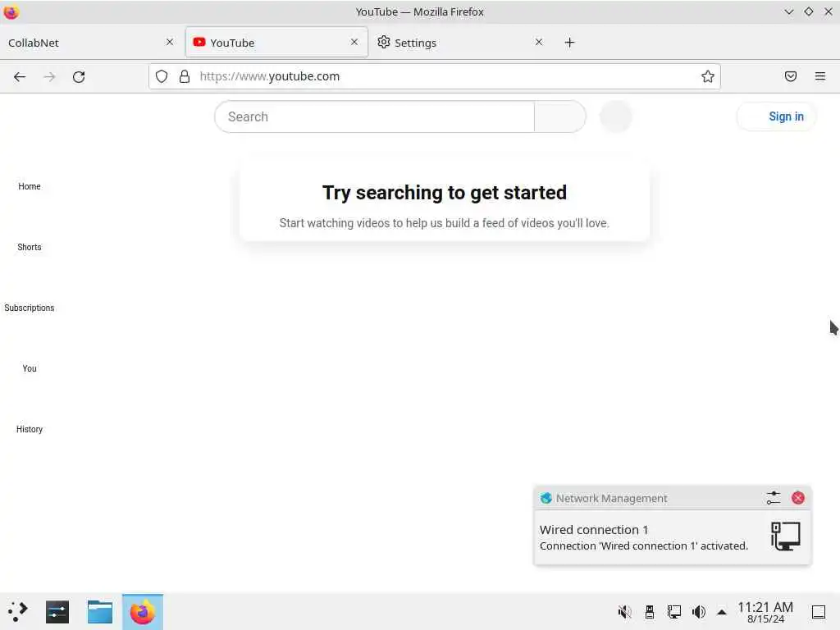Viewport: 840px width, 630px height.
Task: Bookmark this page with the star icon
Action: pos(708,76)
